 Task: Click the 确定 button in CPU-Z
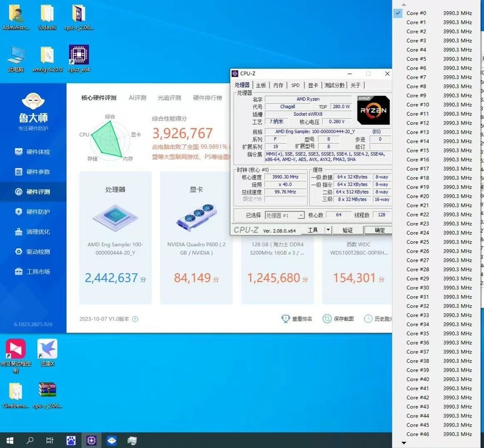click(379, 230)
